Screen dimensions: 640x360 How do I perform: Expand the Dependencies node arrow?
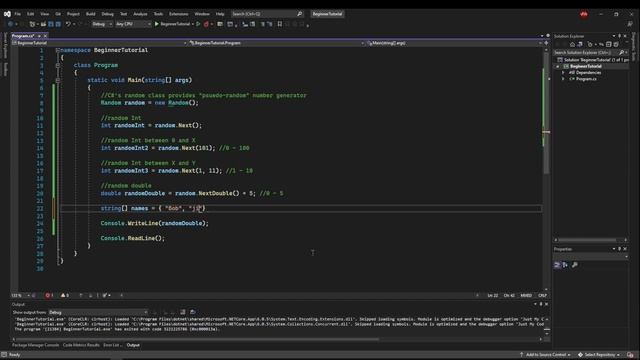click(563, 73)
